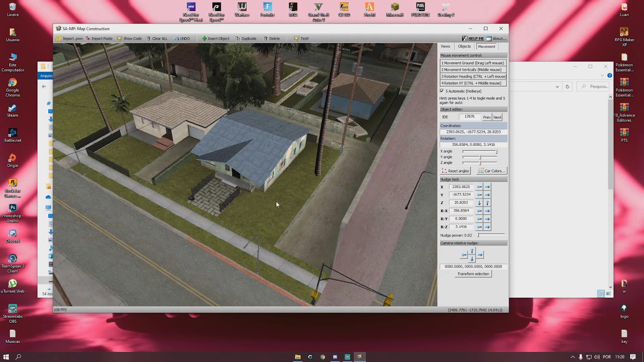Toggle the 5 Automatic (Hotkeys) checkbox

(442, 91)
